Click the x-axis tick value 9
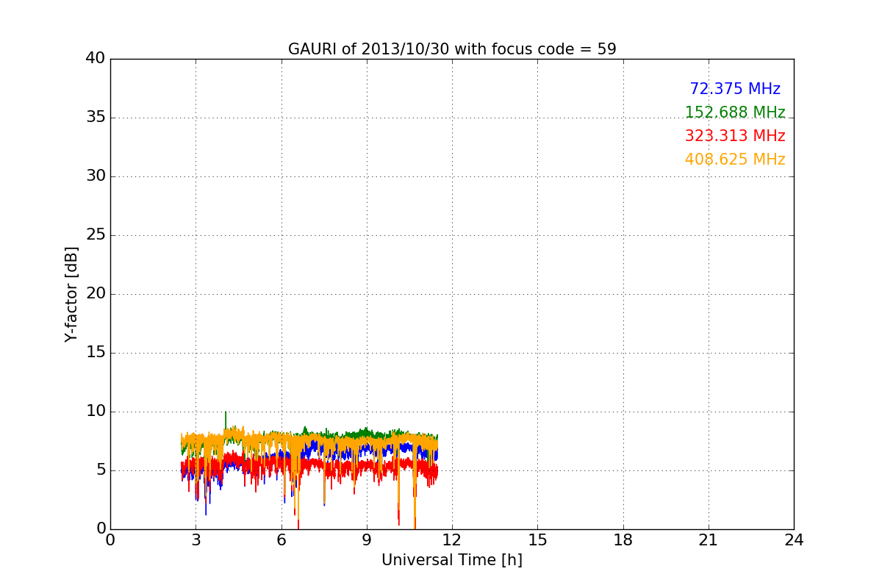Viewport: 882px width, 588px height. pyautogui.click(x=367, y=540)
